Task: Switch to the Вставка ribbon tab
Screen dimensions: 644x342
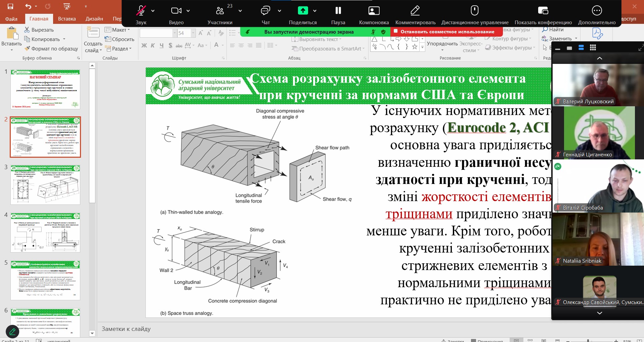Action: point(67,19)
